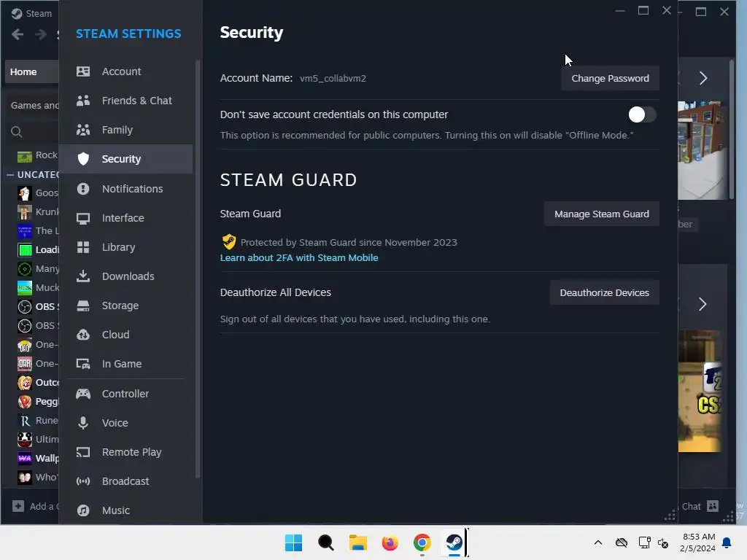The image size is (747, 560).
Task: Click the Steam taskbar icon
Action: 454,542
